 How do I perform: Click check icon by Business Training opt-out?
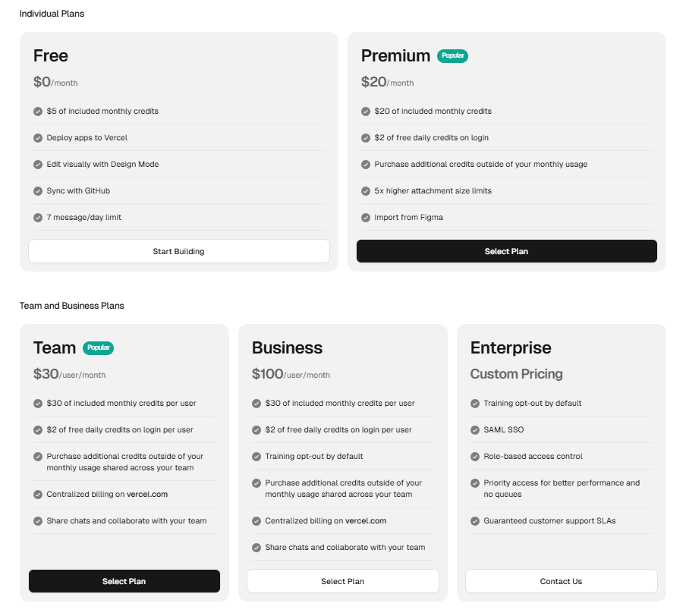256,456
